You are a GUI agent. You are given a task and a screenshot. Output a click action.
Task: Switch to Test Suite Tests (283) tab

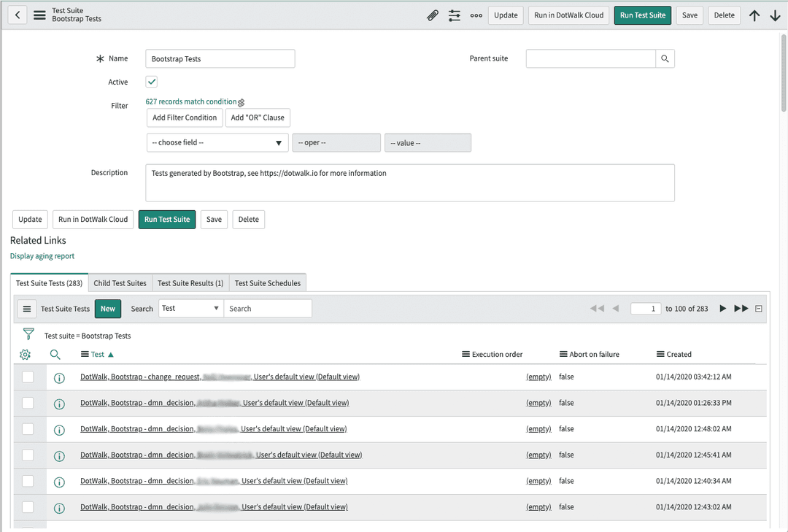(50, 283)
